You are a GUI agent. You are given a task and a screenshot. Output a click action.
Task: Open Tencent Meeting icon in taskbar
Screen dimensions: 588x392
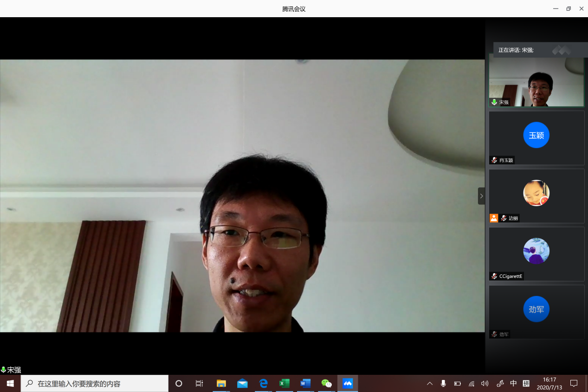348,384
